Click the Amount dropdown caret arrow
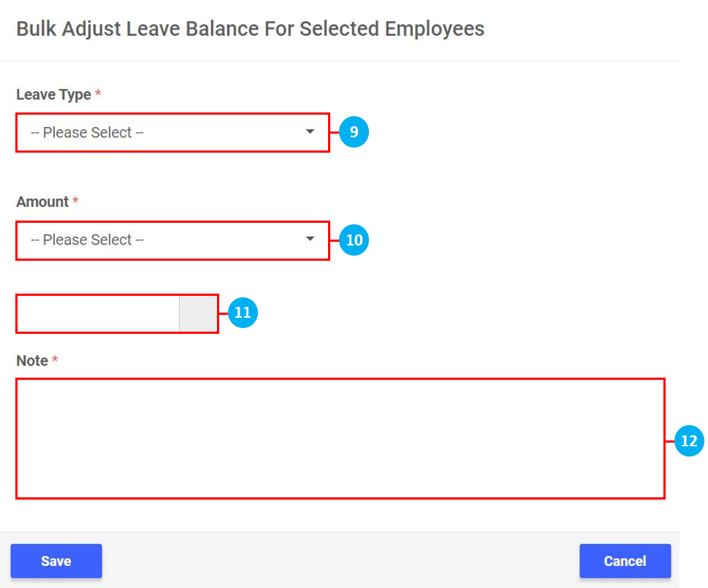708x588 pixels. [311, 239]
